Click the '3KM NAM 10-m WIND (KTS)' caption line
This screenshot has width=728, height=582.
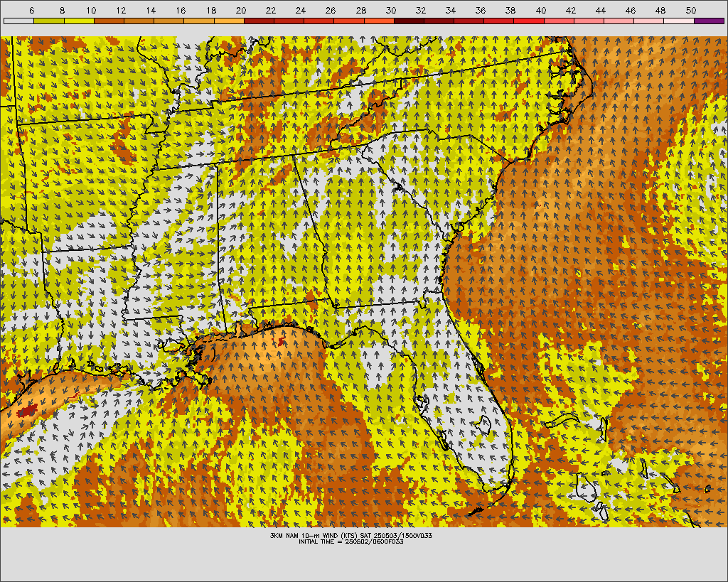[x=350, y=535]
